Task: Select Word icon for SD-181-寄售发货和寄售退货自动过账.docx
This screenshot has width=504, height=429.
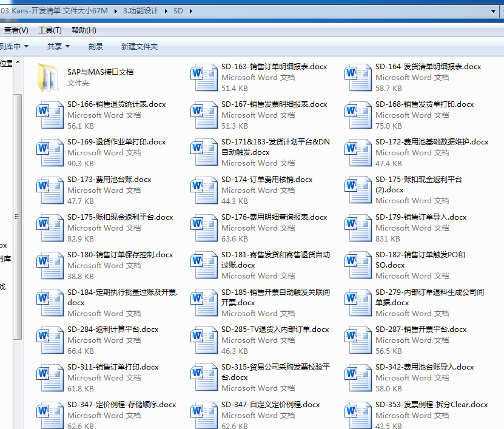Action: 204,265
